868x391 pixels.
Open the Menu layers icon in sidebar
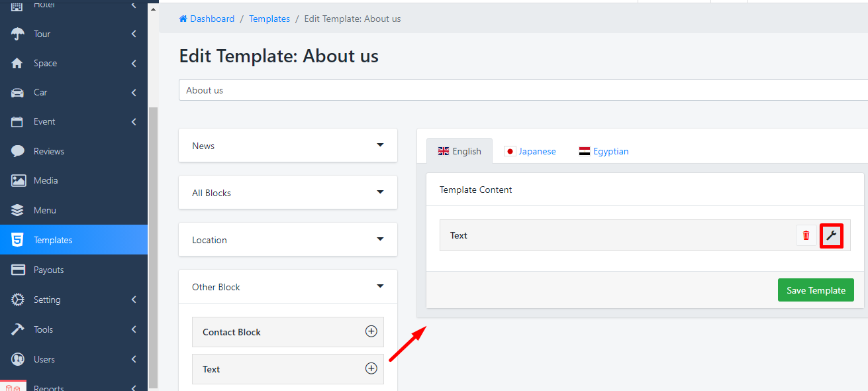click(18, 210)
